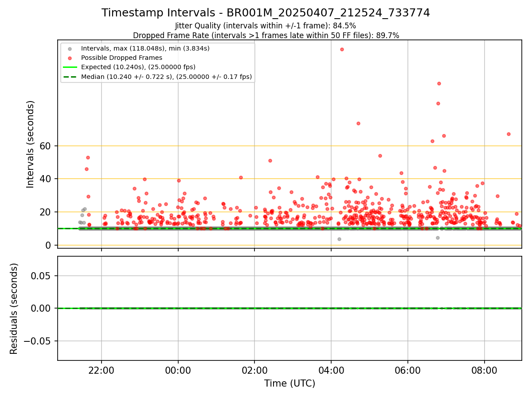Click the gray marker icon for Intervals in legend
This screenshot has width=532, height=399.
(x=69, y=48)
